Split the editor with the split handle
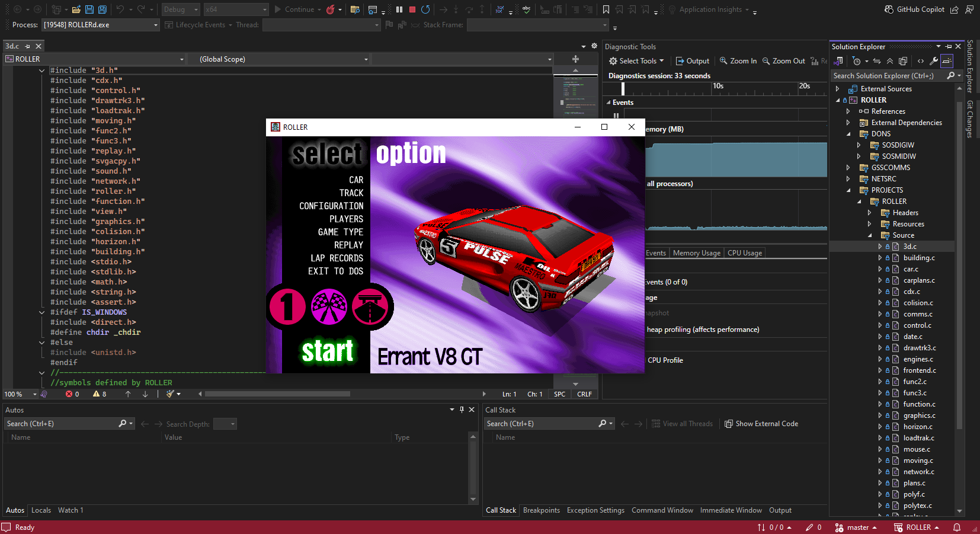Image resolution: width=980 pixels, height=534 pixels. coord(575,59)
